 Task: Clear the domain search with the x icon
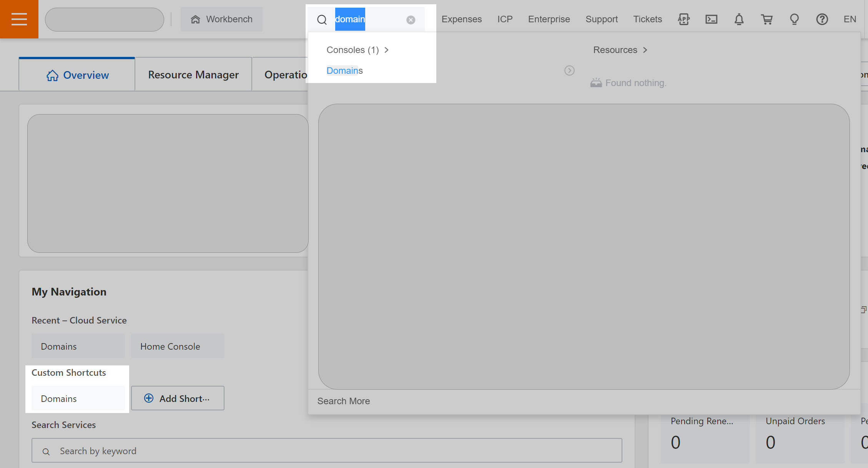pos(411,19)
